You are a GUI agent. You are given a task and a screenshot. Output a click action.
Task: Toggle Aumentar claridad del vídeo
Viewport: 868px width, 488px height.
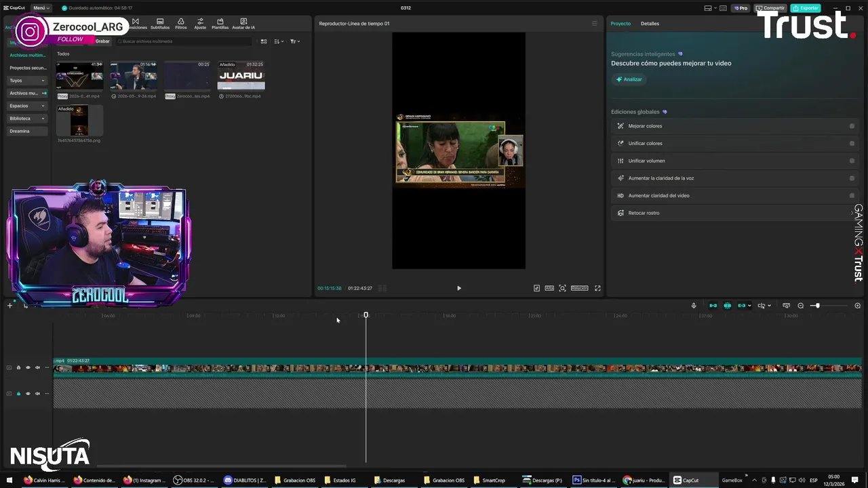(852, 195)
